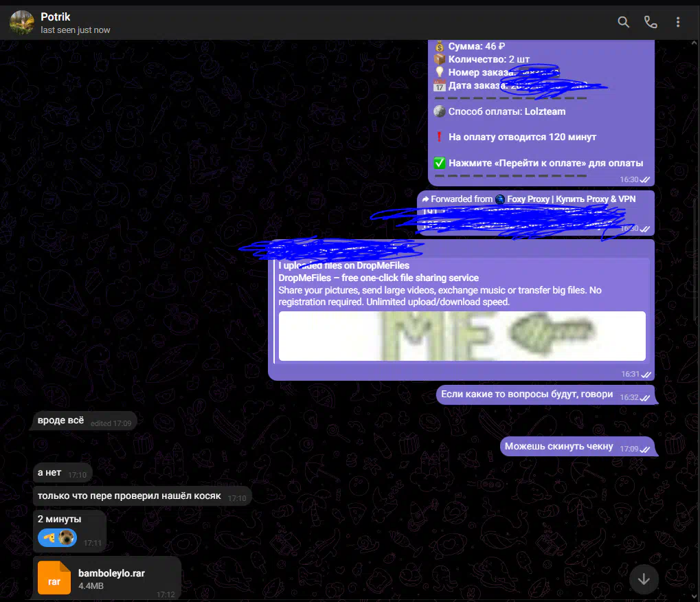Open the DropMeFiles link preview image

coord(462,336)
